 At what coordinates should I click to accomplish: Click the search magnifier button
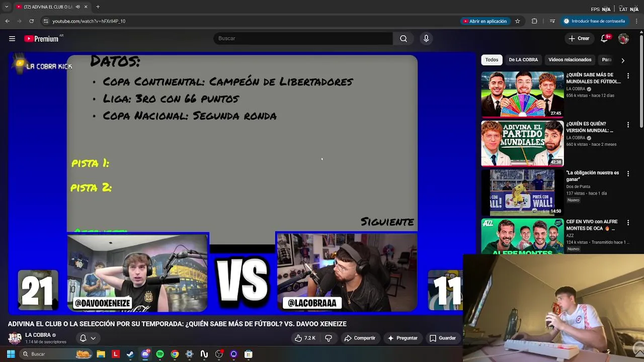[404, 39]
